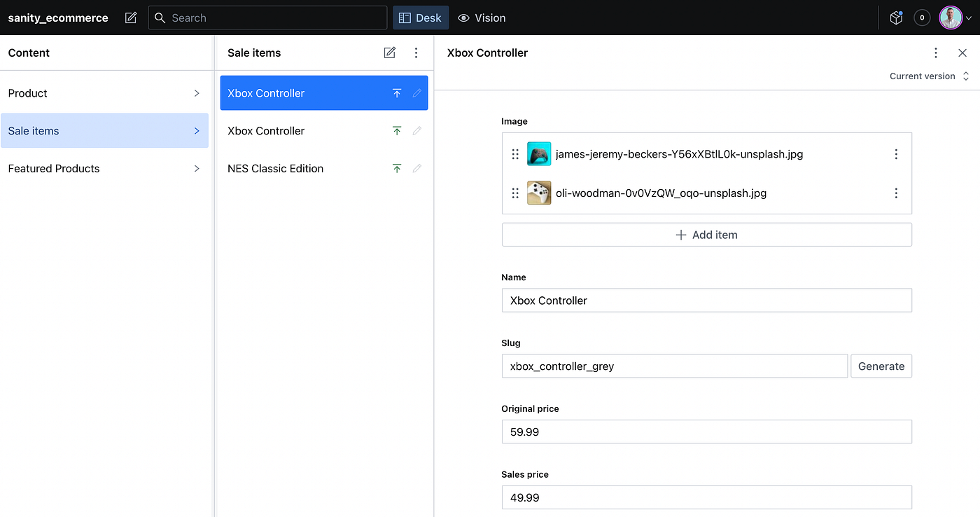Click the oli-woodman-0v0VzQW_oqo-unsplash.jpg filename
The height and width of the screenshot is (517, 980).
point(661,193)
